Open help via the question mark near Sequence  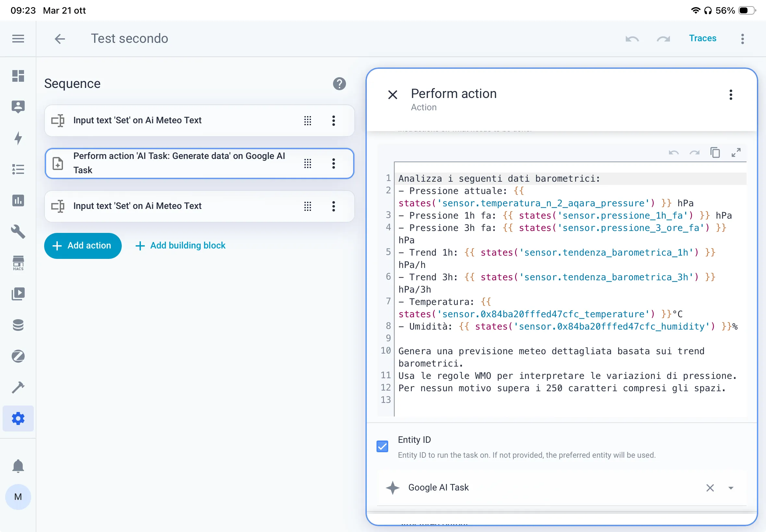click(339, 84)
